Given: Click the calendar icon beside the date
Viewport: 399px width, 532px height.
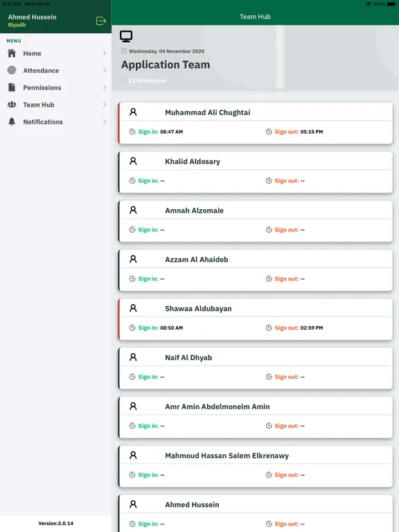Looking at the screenshot, I should (124, 51).
